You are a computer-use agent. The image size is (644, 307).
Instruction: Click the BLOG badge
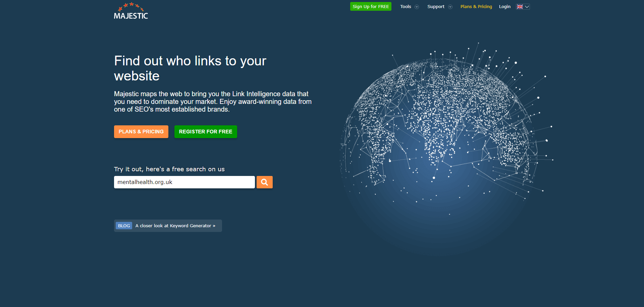pos(124,226)
